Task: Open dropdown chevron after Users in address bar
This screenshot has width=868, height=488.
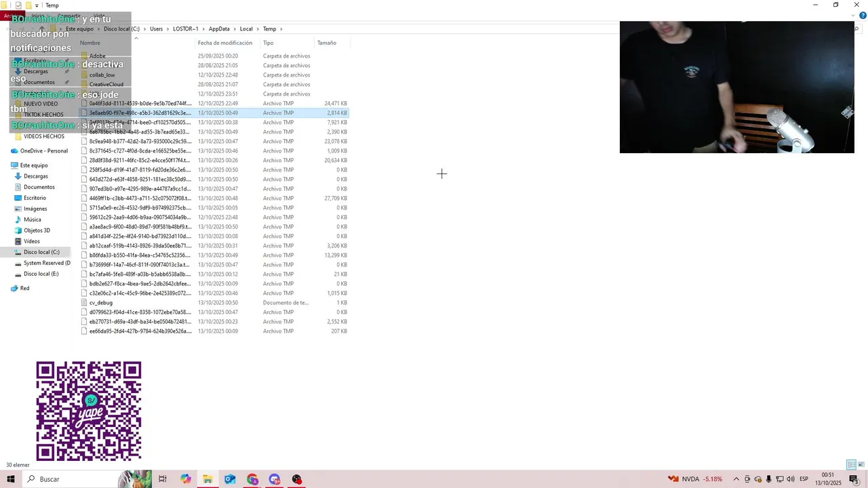Action: click(x=167, y=29)
